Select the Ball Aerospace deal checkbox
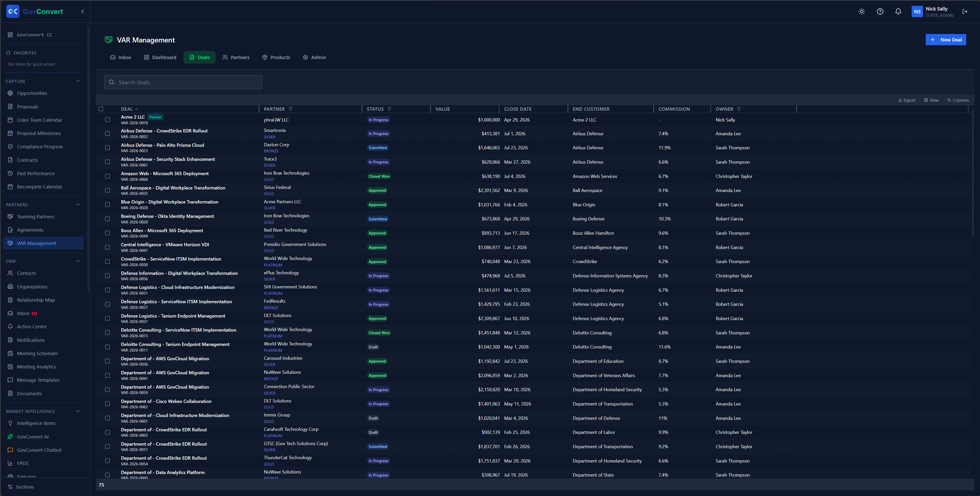The image size is (980, 496). (x=107, y=190)
